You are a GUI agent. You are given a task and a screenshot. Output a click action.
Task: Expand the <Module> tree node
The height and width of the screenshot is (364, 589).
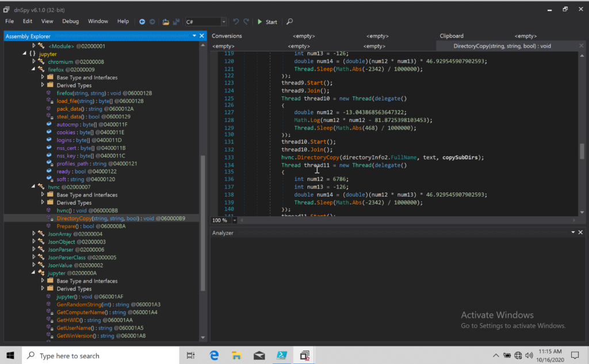pyautogui.click(x=34, y=46)
